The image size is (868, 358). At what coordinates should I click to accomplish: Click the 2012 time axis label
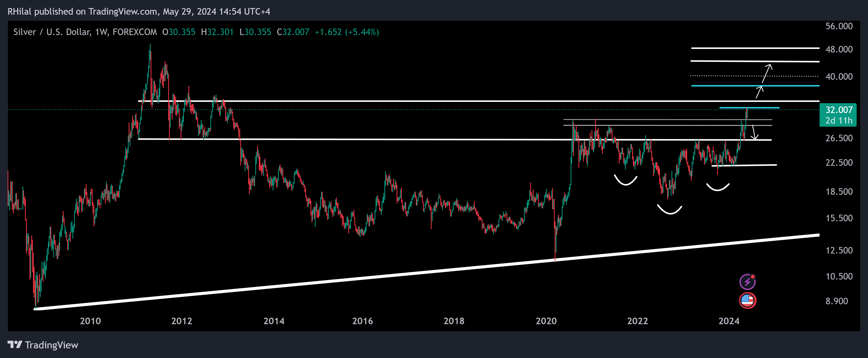point(182,321)
